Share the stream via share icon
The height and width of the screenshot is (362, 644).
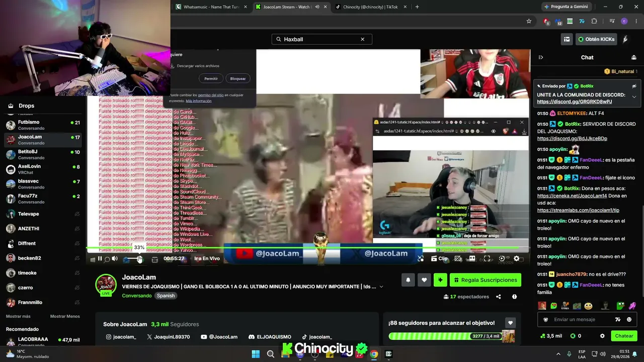pyautogui.click(x=498, y=297)
